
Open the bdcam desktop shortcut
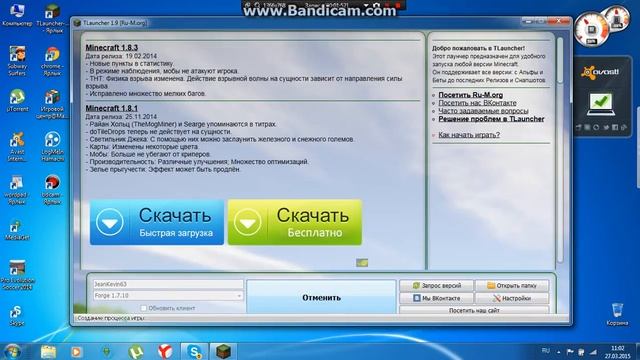[x=52, y=190]
